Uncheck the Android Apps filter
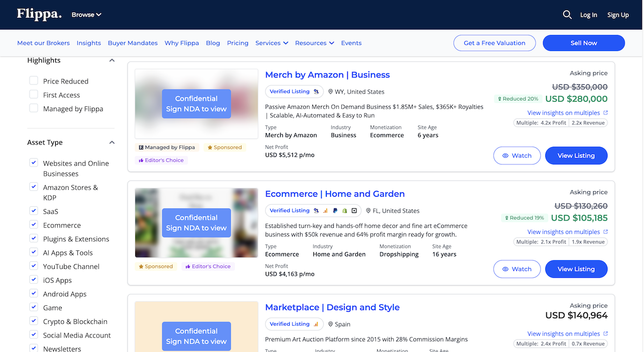644x352 pixels. point(33,293)
